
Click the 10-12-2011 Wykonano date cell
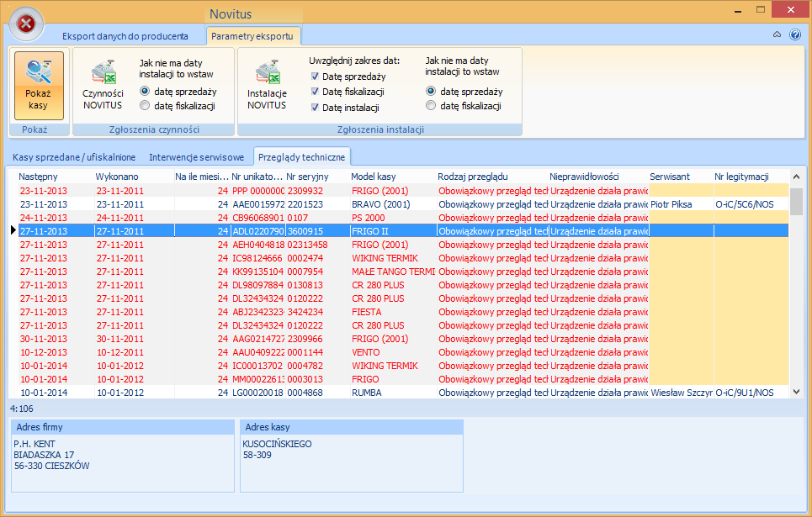click(134, 352)
